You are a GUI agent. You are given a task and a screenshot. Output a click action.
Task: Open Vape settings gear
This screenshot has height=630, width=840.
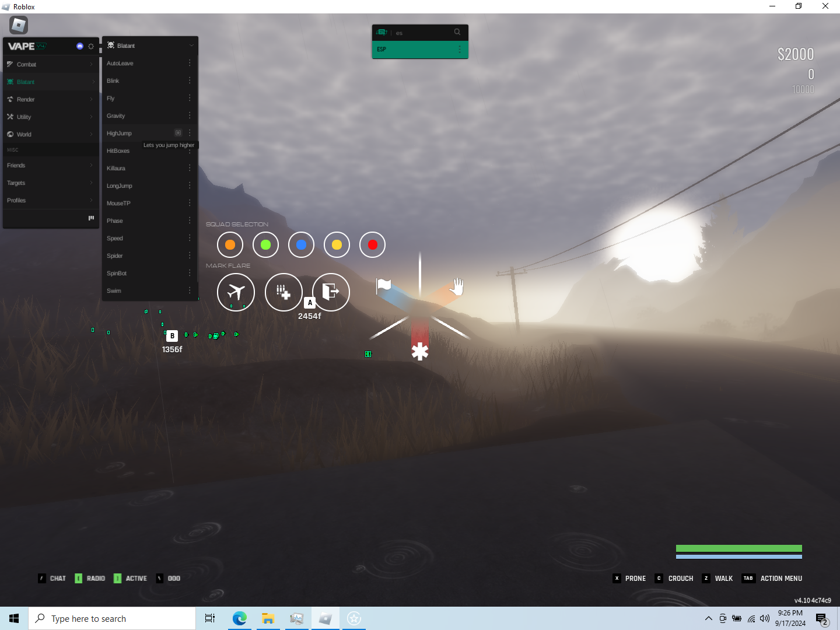91,46
